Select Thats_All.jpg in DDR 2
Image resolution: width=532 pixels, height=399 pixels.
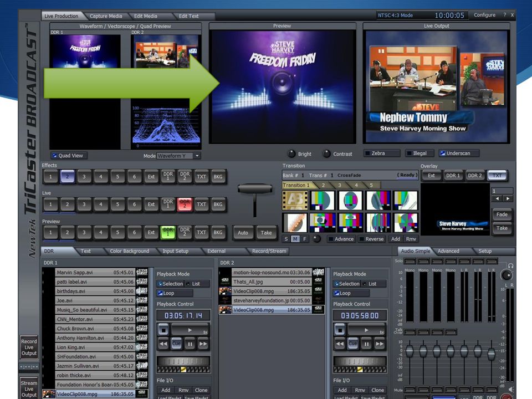point(272,282)
